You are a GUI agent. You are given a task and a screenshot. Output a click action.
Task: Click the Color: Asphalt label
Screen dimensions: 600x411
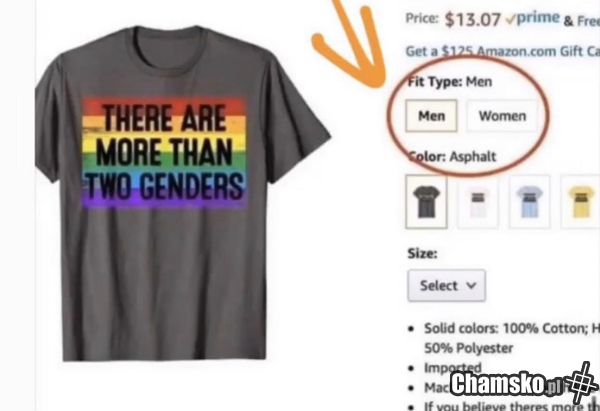click(x=452, y=157)
